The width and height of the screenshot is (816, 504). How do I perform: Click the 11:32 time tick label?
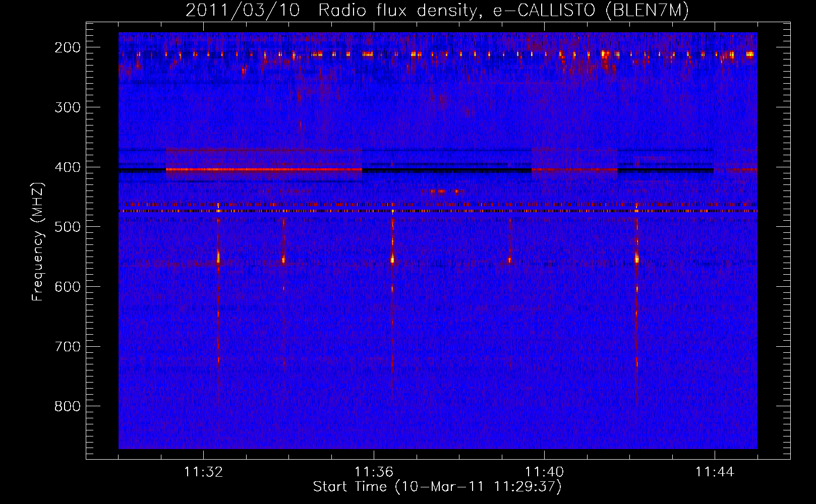click(203, 472)
